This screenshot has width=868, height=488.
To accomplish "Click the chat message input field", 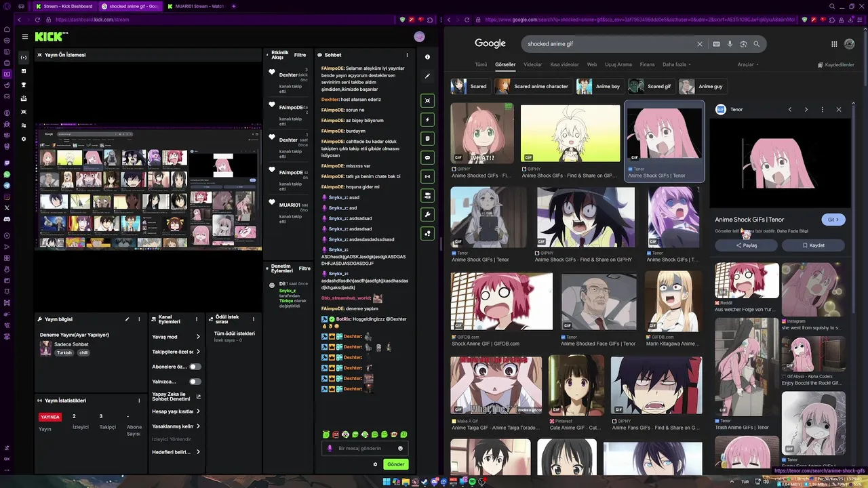I will [x=366, y=448].
